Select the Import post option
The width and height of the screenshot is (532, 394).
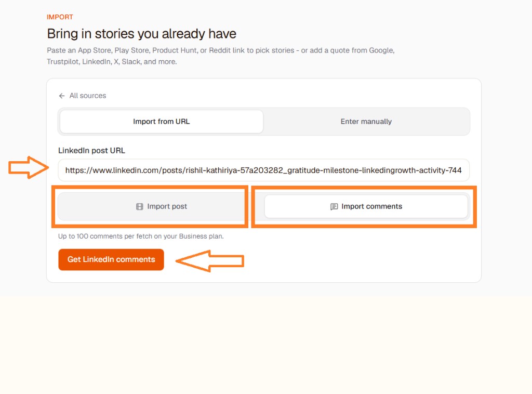[161, 206]
